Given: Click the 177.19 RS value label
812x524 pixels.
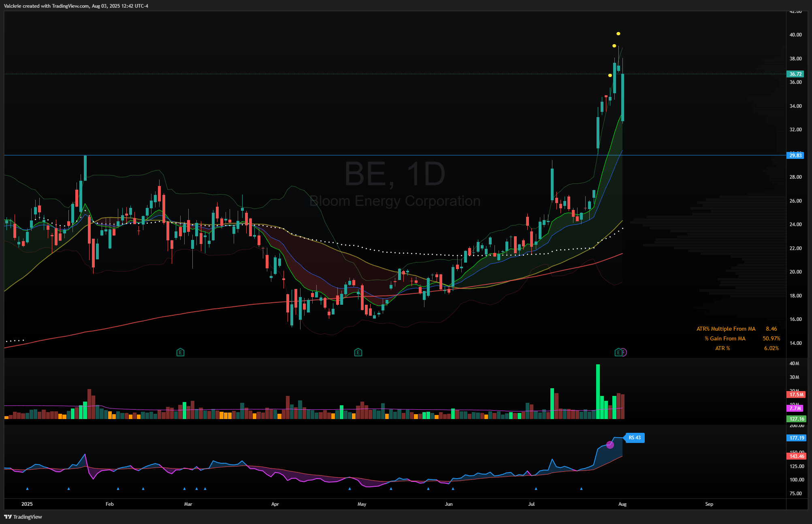Looking at the screenshot, I should point(796,438).
